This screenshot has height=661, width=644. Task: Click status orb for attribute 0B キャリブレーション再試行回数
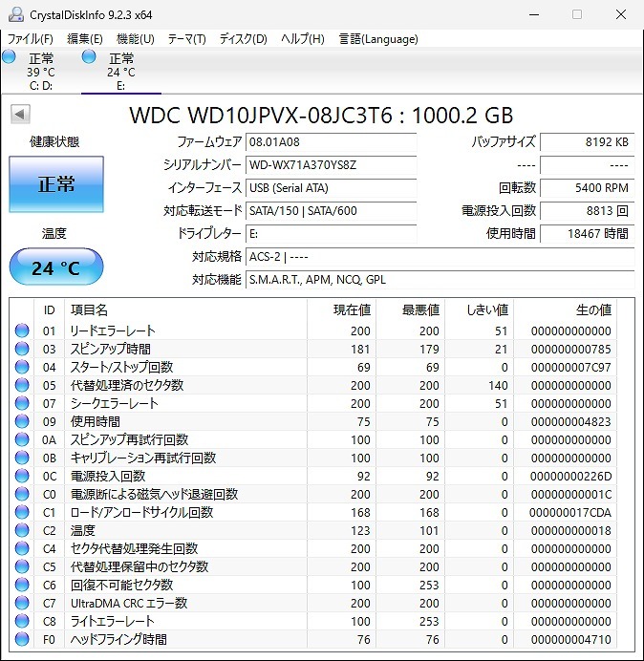pyautogui.click(x=22, y=458)
